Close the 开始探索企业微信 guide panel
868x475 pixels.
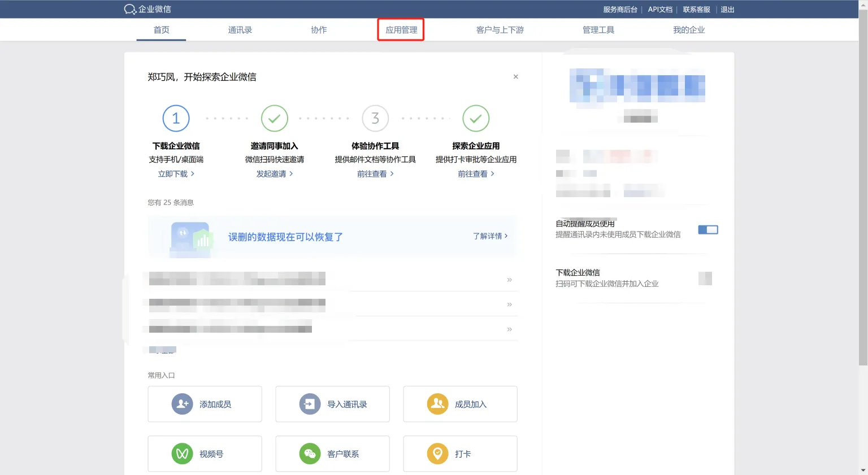point(515,77)
